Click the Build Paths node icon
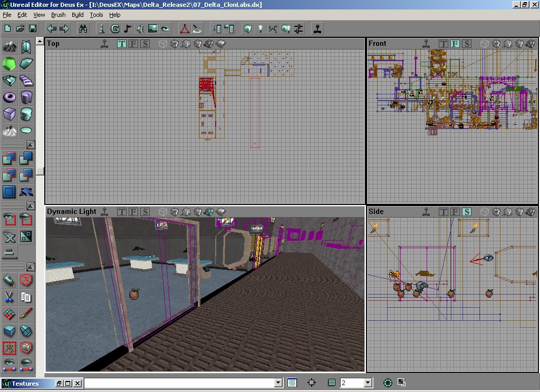 [273, 28]
